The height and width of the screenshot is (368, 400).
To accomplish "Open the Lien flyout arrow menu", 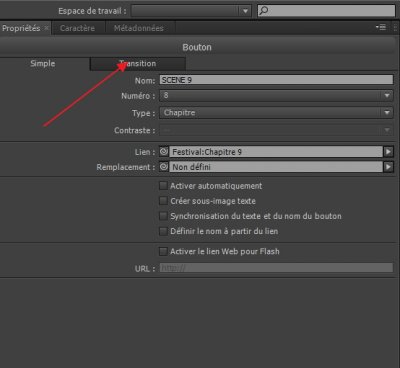I will pyautogui.click(x=388, y=152).
